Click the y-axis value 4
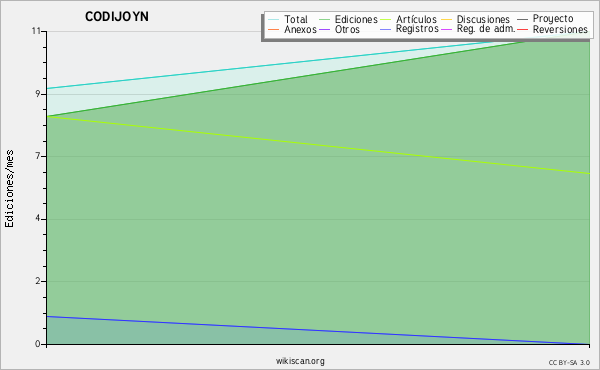This screenshot has width=600, height=370. tap(38, 219)
